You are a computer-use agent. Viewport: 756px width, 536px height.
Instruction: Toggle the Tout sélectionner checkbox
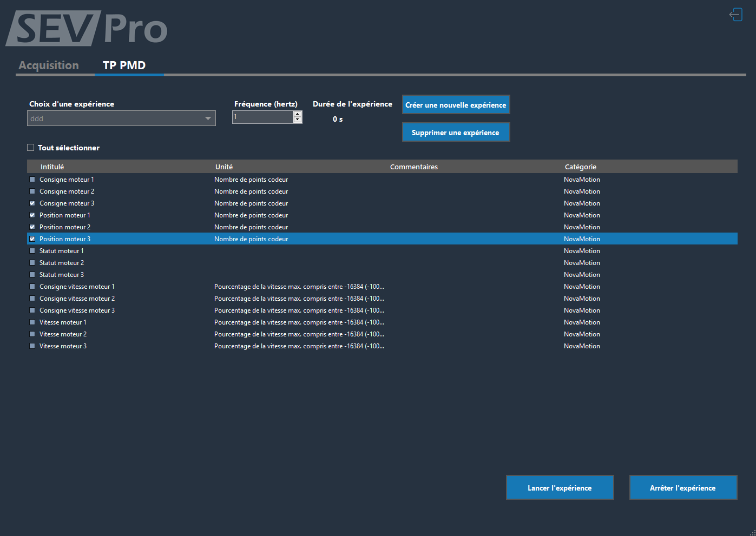(31, 148)
